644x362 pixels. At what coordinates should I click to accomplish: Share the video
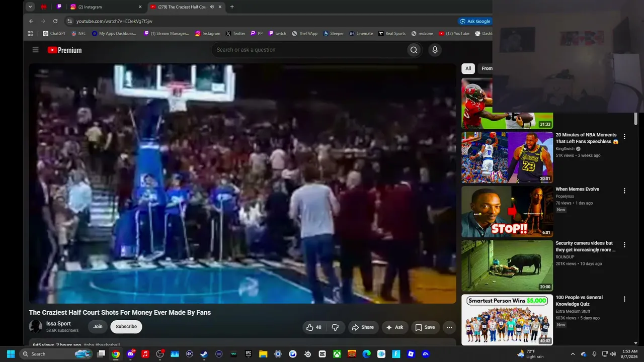tap(363, 327)
